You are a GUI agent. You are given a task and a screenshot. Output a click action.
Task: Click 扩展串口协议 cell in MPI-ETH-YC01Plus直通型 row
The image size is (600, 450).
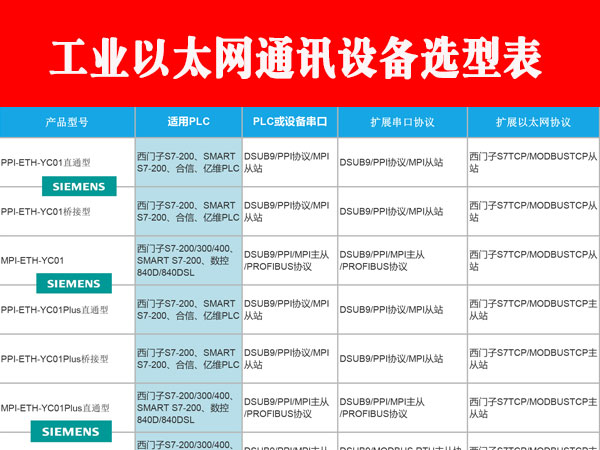pos(403,408)
